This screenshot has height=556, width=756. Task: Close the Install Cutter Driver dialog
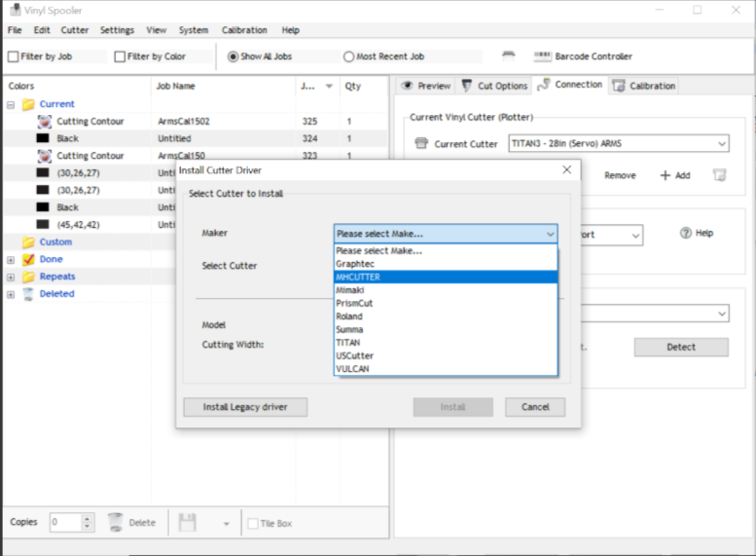click(x=567, y=169)
